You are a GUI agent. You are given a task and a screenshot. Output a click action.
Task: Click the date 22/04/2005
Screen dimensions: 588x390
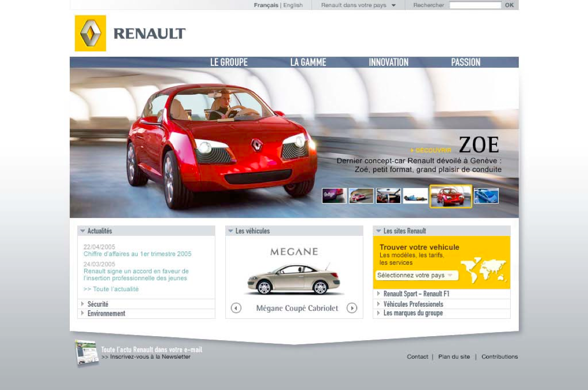coord(99,247)
